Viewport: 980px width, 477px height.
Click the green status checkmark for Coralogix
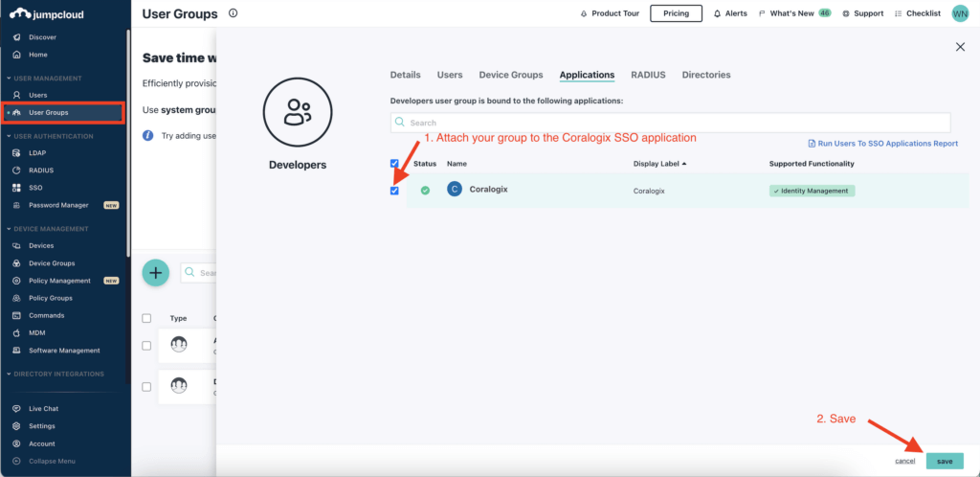(425, 190)
